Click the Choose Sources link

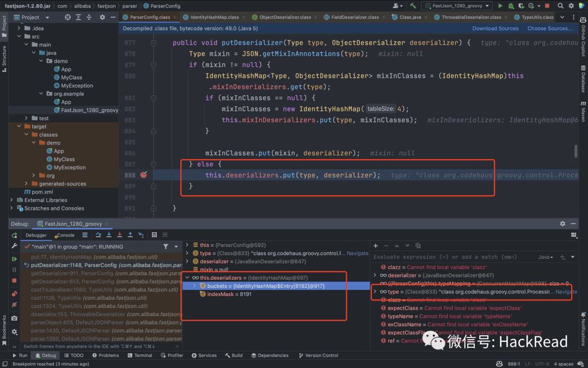pos(549,28)
